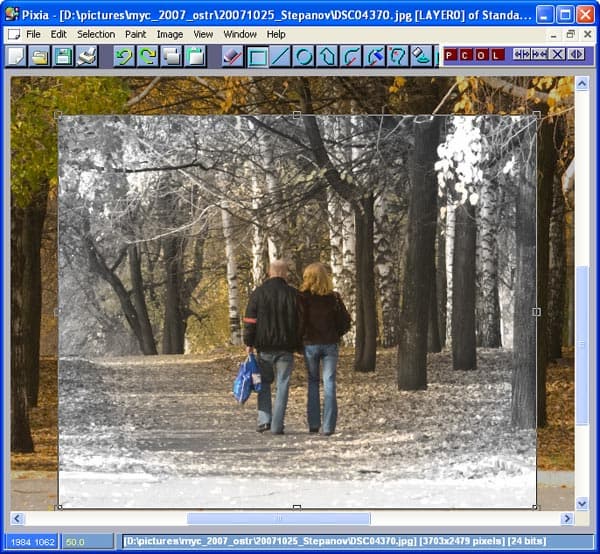
Task: Open the Image menu
Action: pyautogui.click(x=170, y=34)
